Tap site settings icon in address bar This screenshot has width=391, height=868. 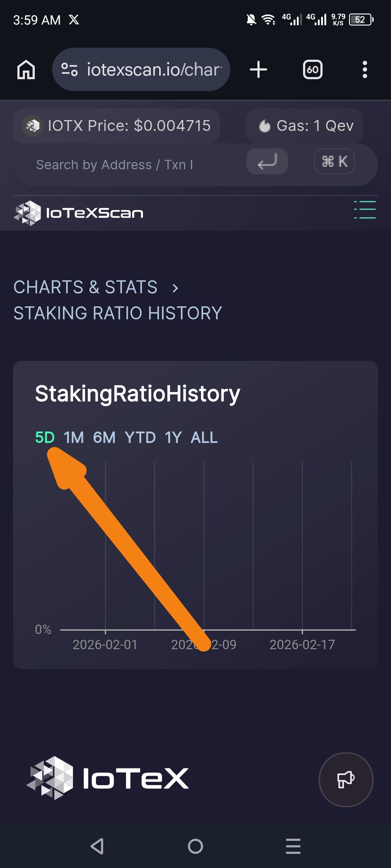tap(70, 69)
